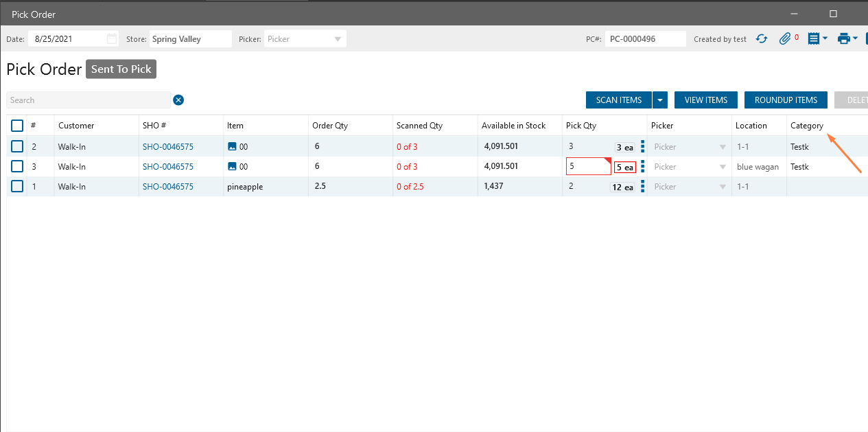
Task: Click Pick Qty value 2 in pineapple row
Action: [571, 186]
